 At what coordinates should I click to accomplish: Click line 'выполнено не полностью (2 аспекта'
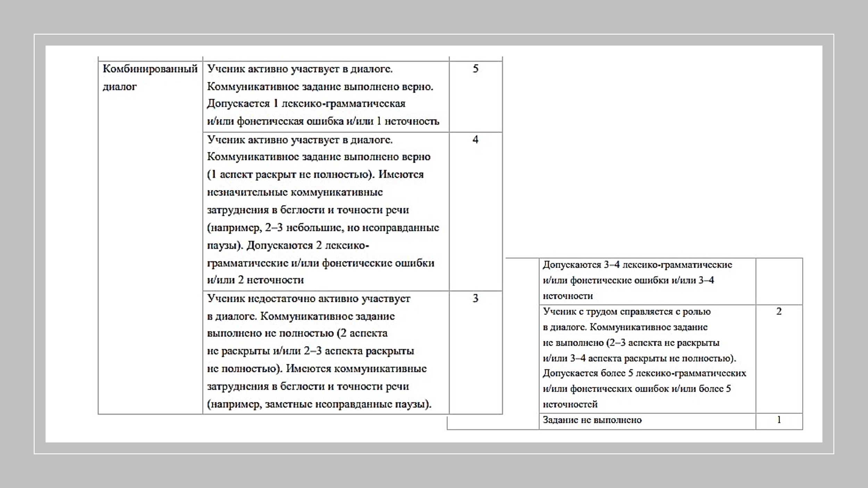point(297,333)
